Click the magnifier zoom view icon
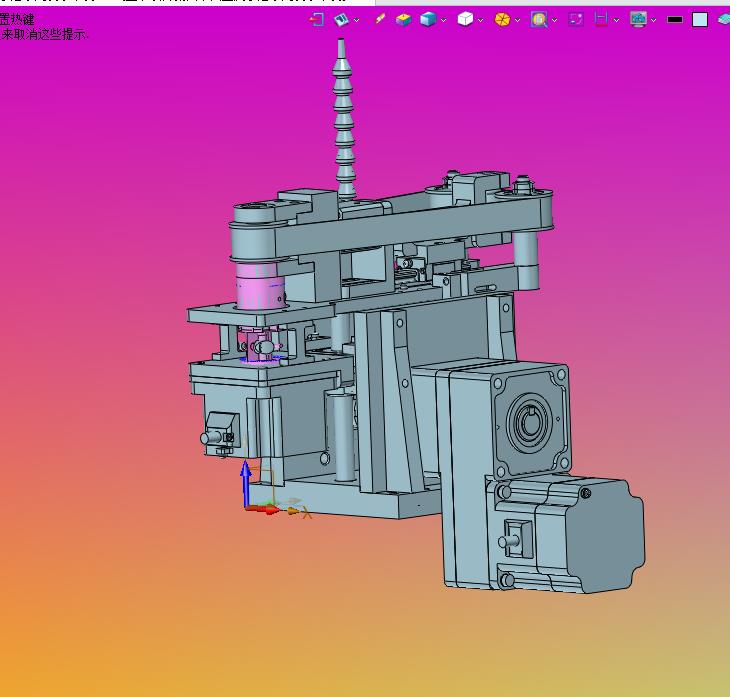The image size is (730, 697). 539,20
